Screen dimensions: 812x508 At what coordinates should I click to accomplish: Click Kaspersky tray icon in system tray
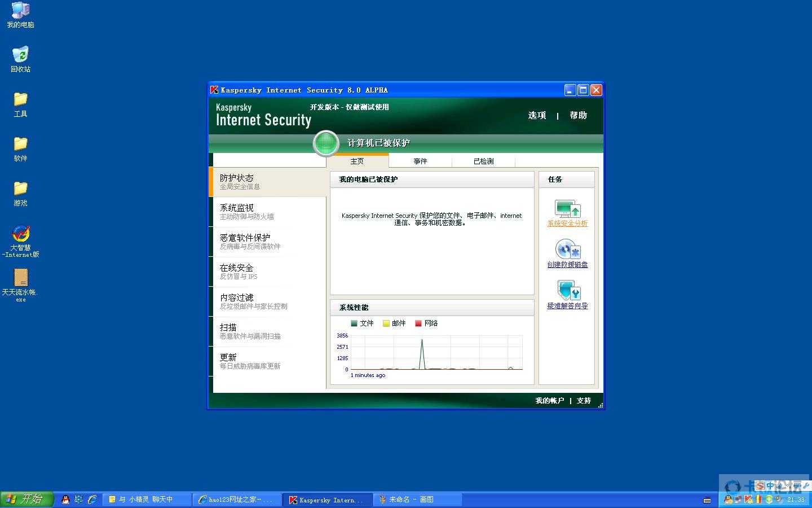click(x=749, y=500)
